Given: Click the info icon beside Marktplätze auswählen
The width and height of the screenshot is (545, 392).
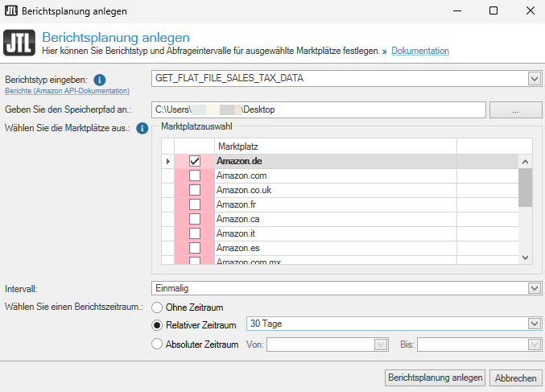Looking at the screenshot, I should click(x=142, y=128).
